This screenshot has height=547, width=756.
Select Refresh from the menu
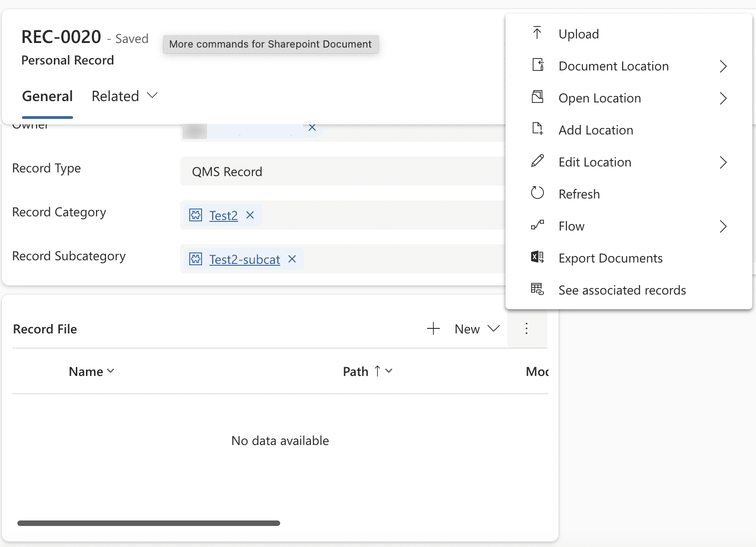[x=629, y=194]
